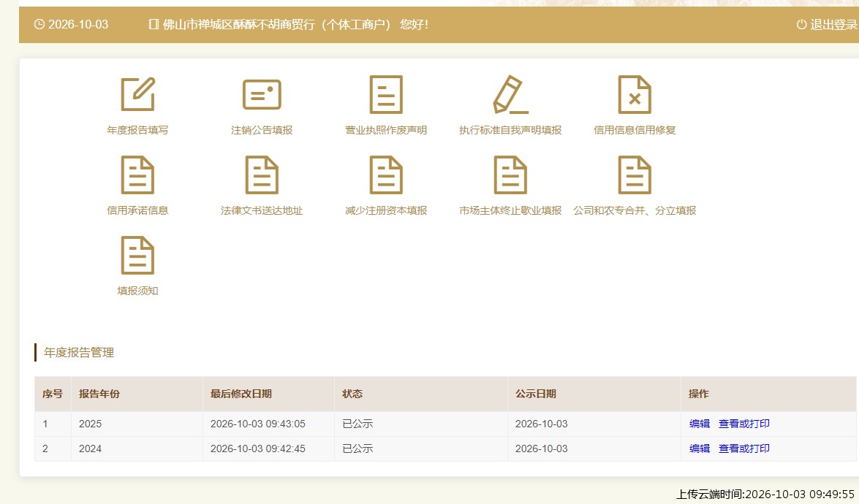Edit the 2025 annual report

[700, 424]
